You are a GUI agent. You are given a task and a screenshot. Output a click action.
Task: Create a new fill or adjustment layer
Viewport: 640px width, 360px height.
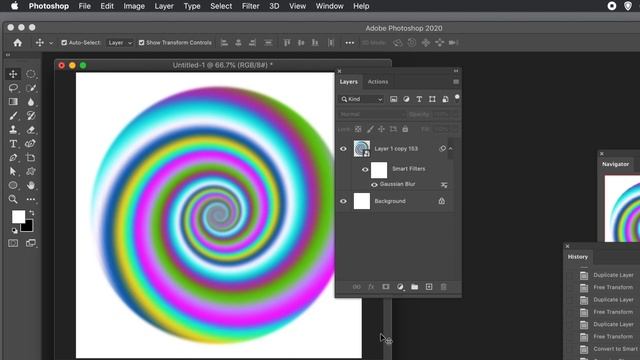[400, 287]
